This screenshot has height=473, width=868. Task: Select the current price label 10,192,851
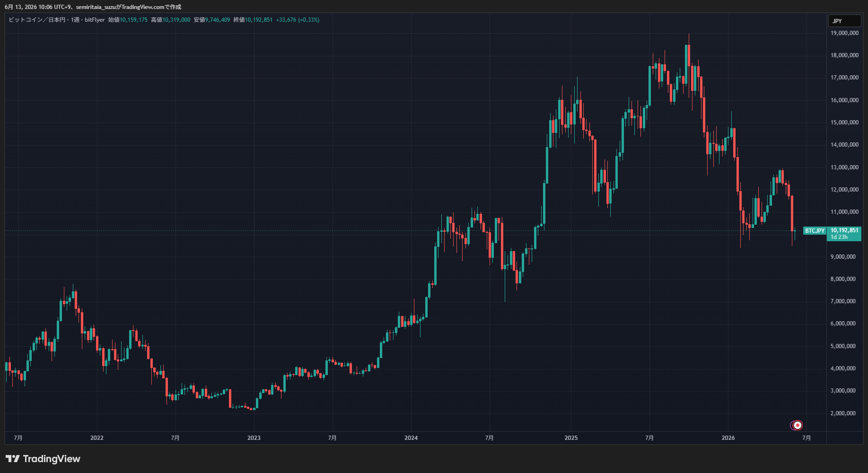[x=844, y=230]
